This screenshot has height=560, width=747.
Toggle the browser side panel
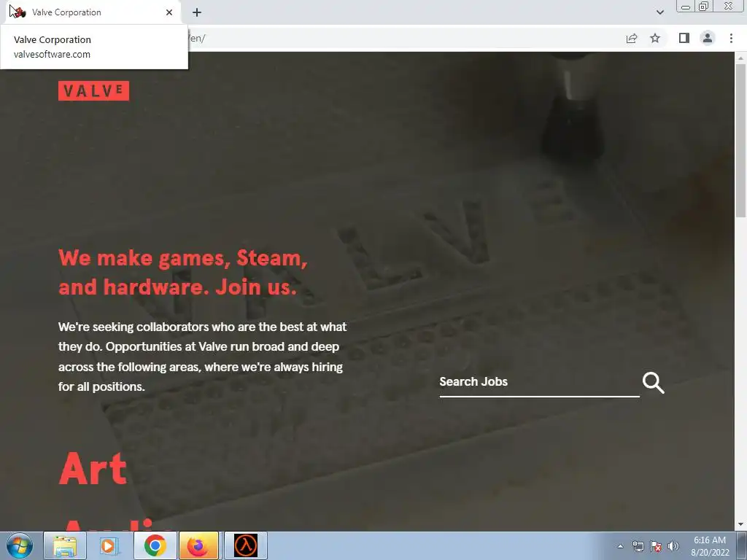click(x=684, y=38)
